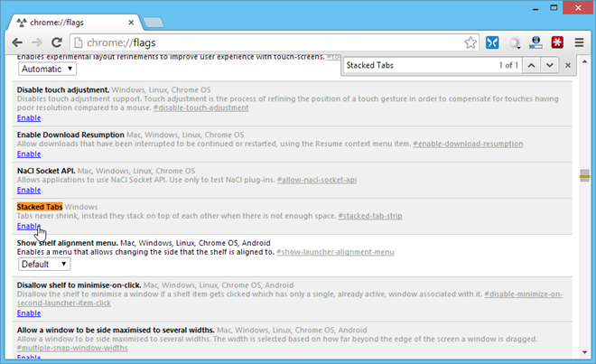
Task: Click the blue extension icon in toolbar
Action: [x=493, y=42]
